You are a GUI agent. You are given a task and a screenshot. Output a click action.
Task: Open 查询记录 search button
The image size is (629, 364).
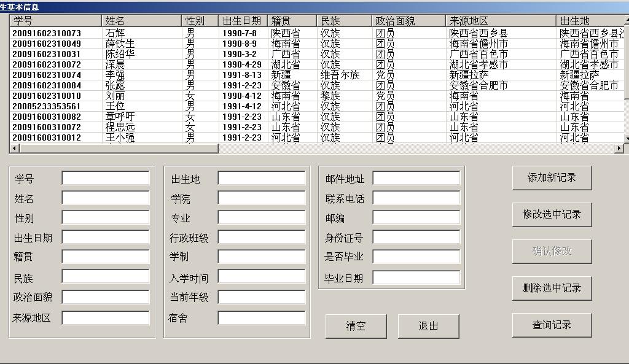point(552,325)
